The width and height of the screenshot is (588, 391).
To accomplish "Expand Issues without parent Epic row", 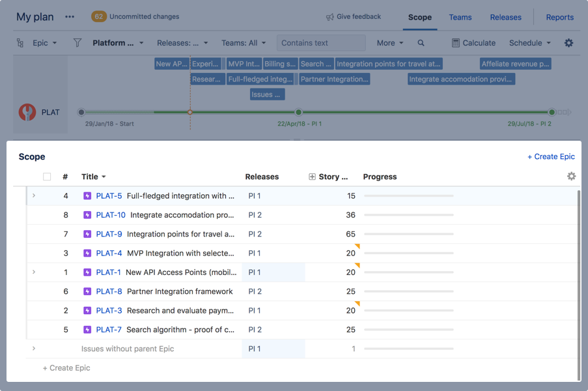I will tap(34, 349).
